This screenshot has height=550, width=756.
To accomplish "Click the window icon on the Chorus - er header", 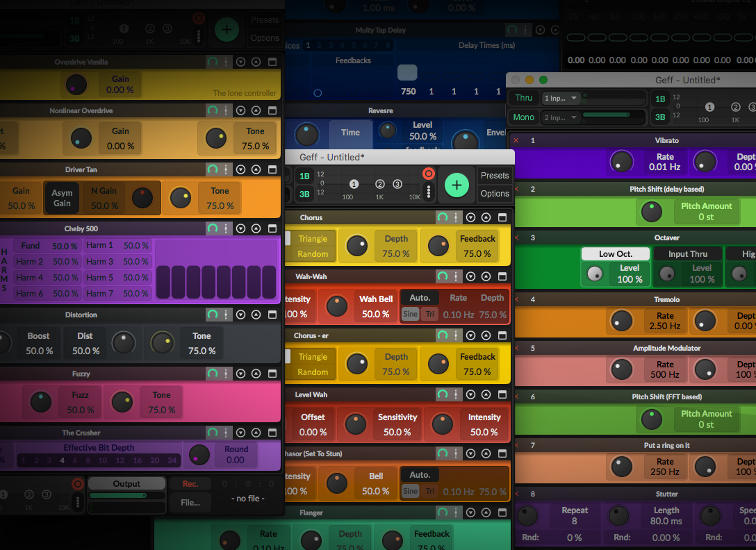I will coord(502,335).
